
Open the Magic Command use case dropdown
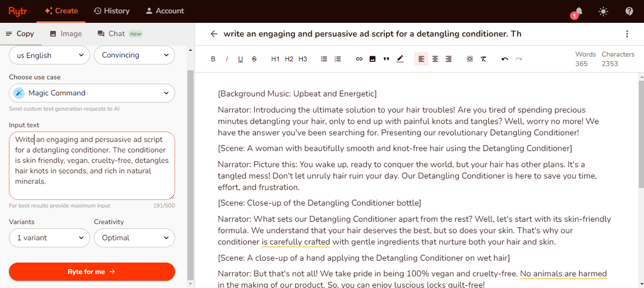point(92,93)
